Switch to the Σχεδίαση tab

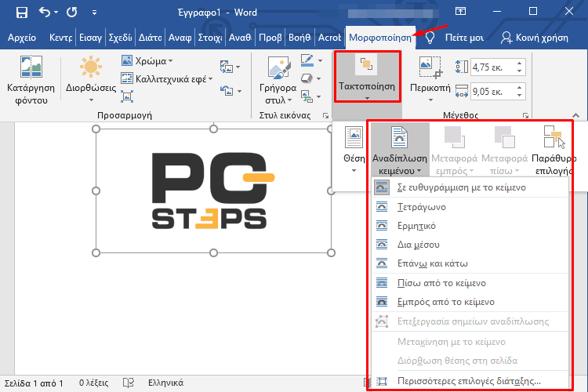(120, 38)
